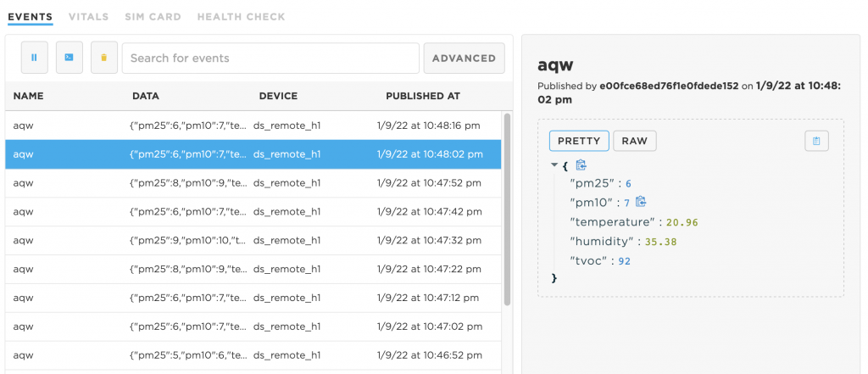Select event published at 10:48:16 pm
The image size is (868, 374).
coord(253,126)
